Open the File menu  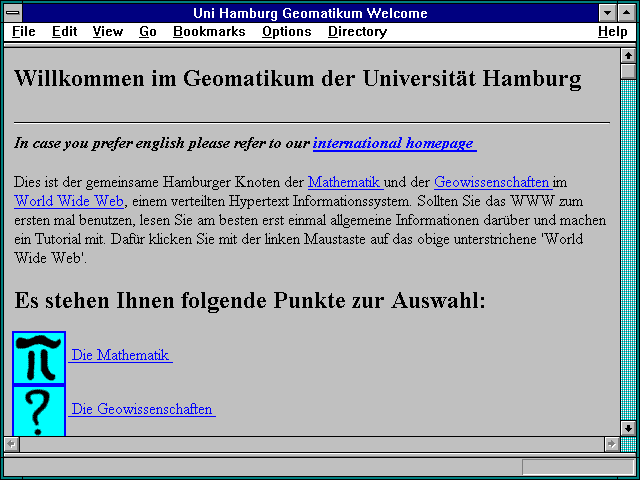click(24, 31)
